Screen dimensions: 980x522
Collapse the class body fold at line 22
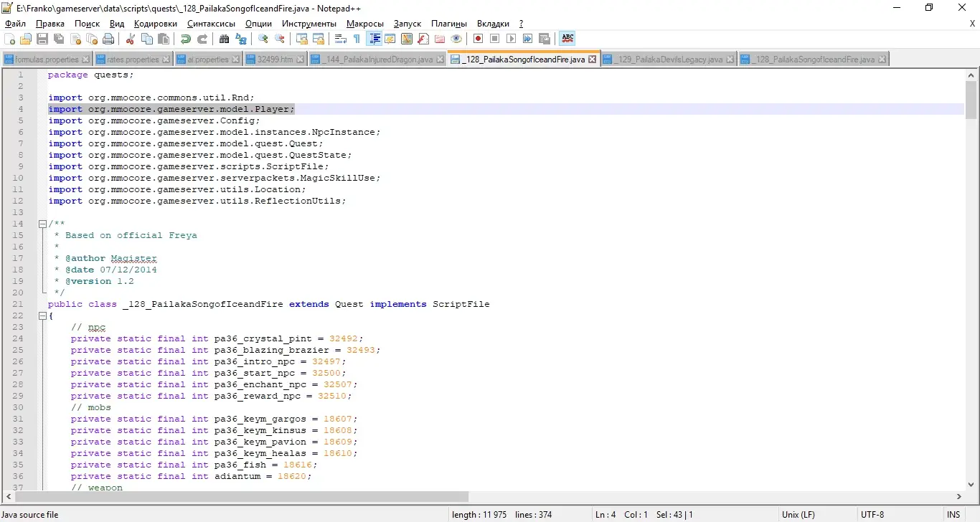pyautogui.click(x=42, y=315)
